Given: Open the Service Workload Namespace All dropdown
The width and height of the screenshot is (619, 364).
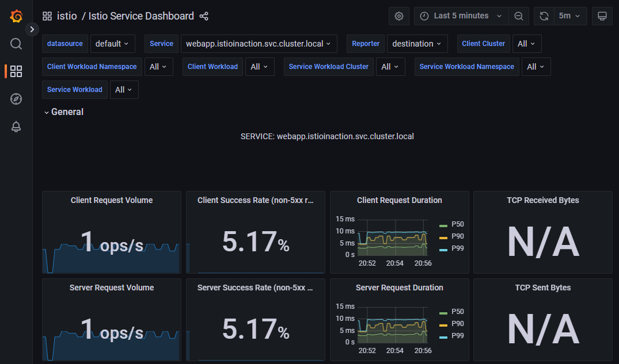Looking at the screenshot, I should point(536,67).
